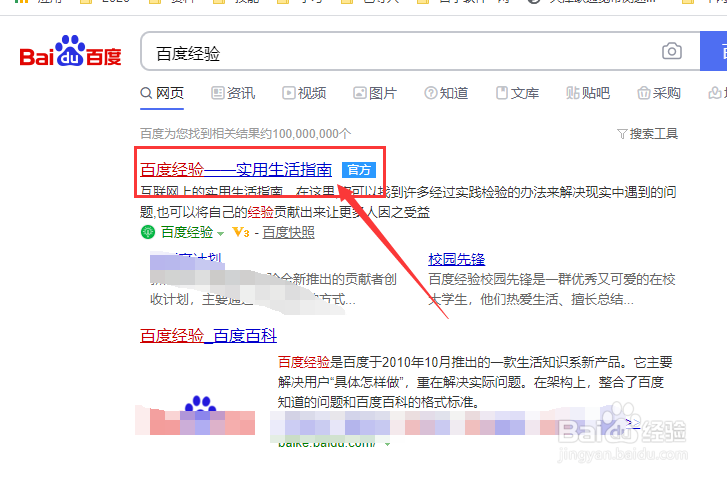
Task: Open the 校园先锋 sublink
Action: click(x=457, y=259)
